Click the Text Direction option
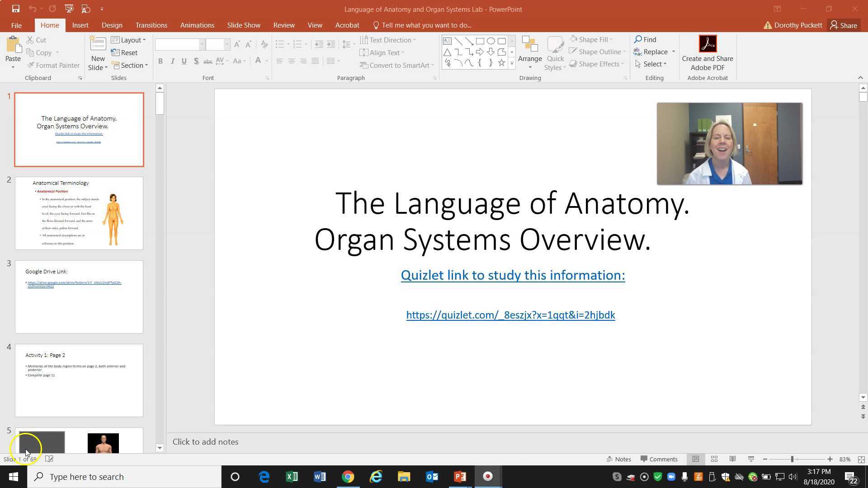Screen dimensions: 868x488 [x=388, y=40]
